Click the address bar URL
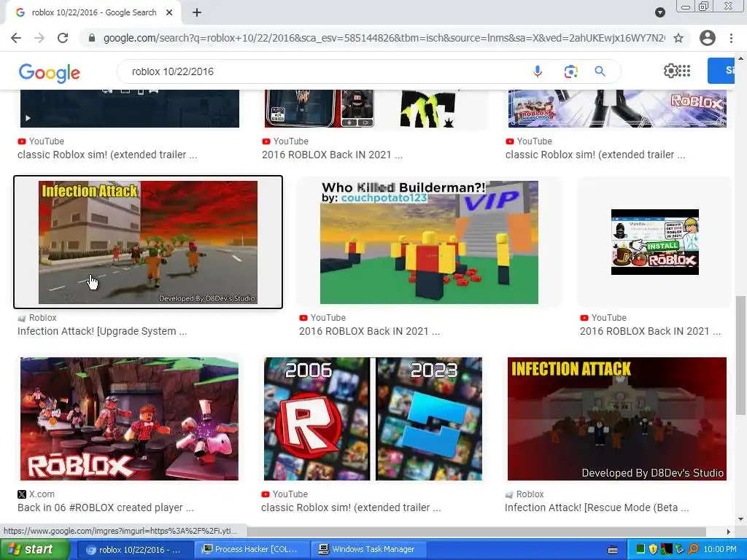Screen dimensions: 747x560 click(384, 38)
